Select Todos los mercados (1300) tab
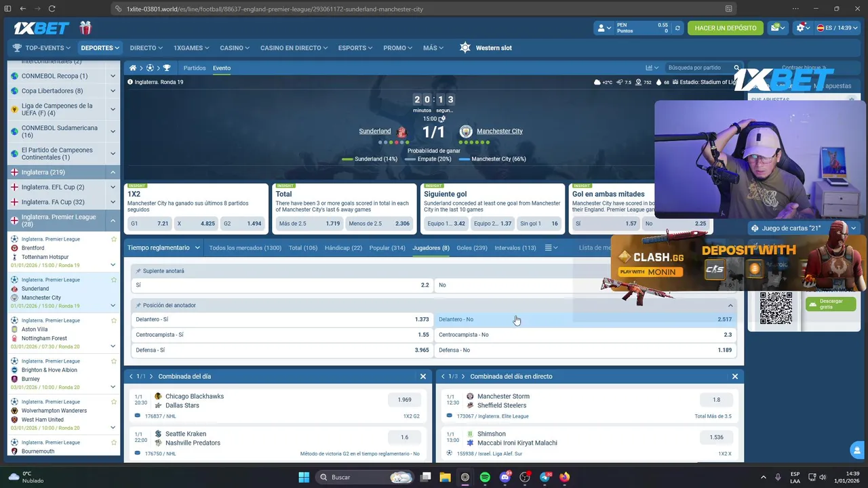The image size is (868, 488). click(x=245, y=248)
